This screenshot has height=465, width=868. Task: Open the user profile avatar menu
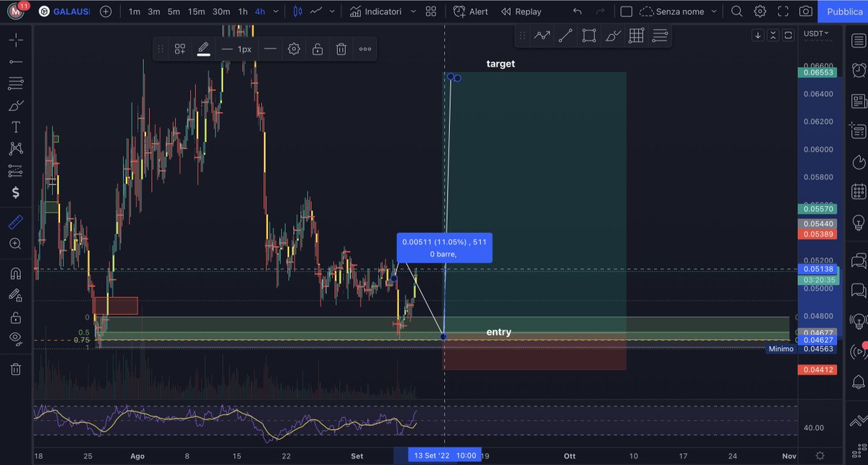pyautogui.click(x=16, y=12)
